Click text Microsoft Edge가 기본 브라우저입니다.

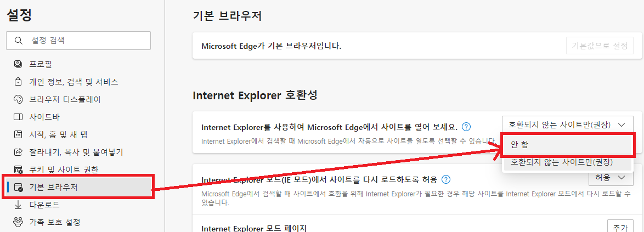272,45
